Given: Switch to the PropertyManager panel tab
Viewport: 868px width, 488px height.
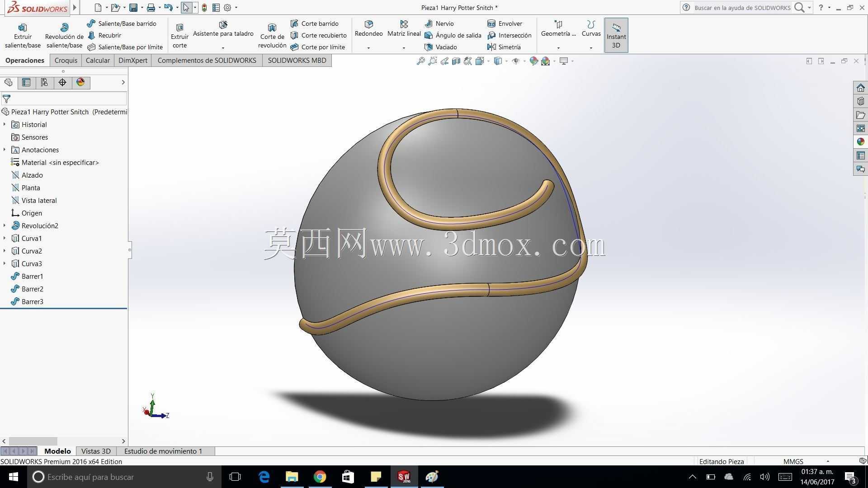Looking at the screenshot, I should pos(26,82).
